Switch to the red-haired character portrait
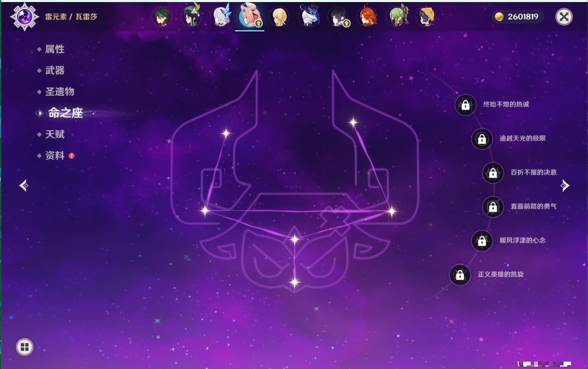 (368, 17)
